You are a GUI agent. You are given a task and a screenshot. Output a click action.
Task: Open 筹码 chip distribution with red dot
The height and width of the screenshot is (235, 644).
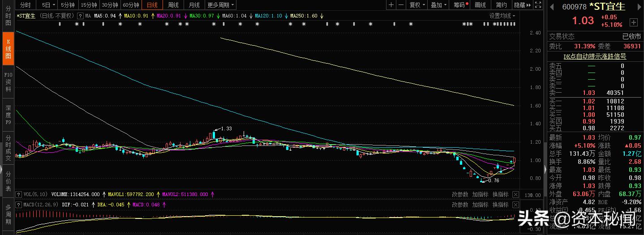460,5
